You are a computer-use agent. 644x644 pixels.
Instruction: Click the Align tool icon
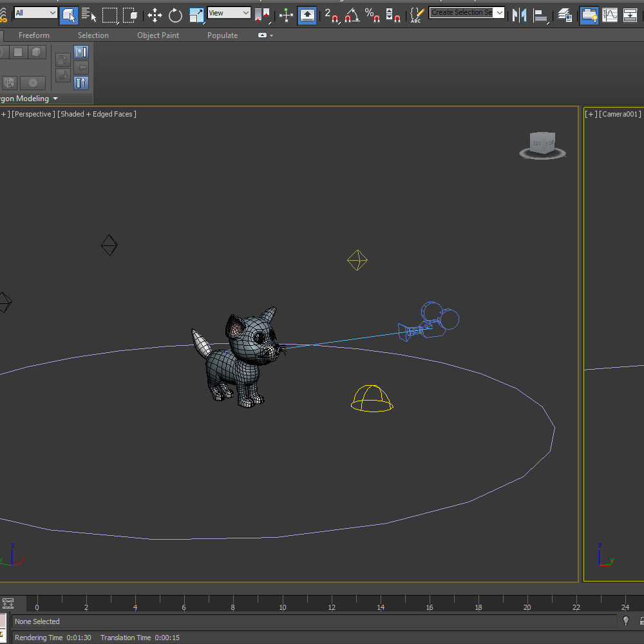coord(540,15)
